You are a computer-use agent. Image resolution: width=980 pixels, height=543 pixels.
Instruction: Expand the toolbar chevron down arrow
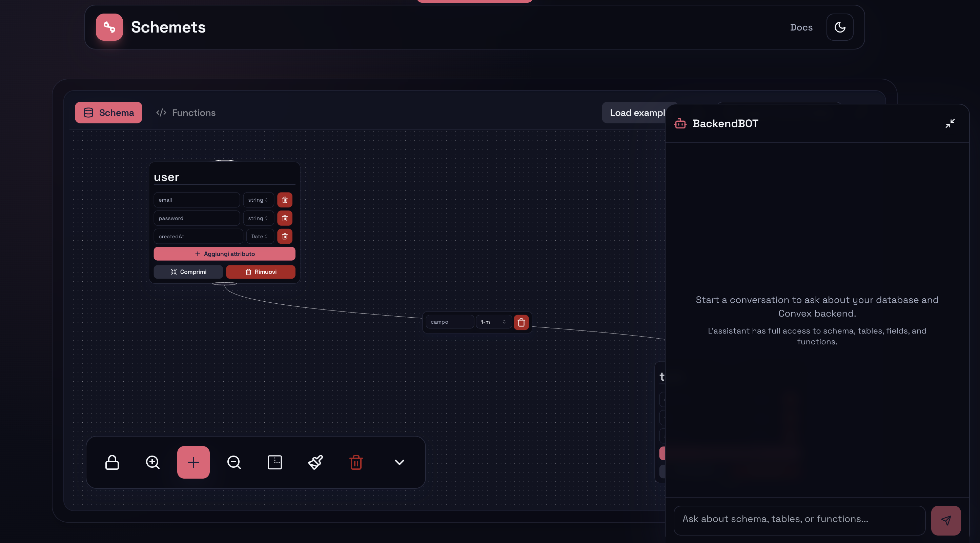[x=399, y=462]
